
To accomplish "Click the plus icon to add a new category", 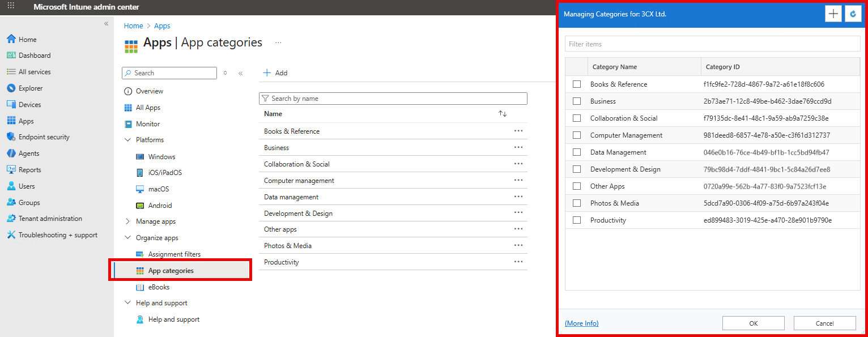I will pyautogui.click(x=833, y=14).
